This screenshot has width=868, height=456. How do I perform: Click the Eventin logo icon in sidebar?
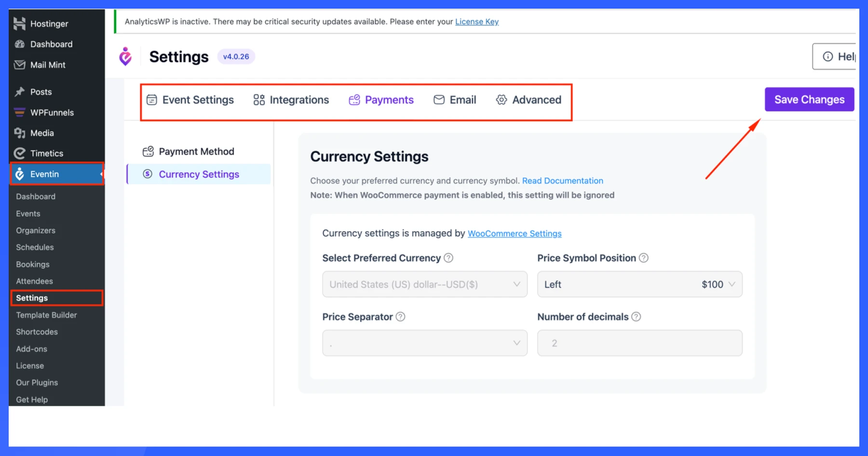19,174
